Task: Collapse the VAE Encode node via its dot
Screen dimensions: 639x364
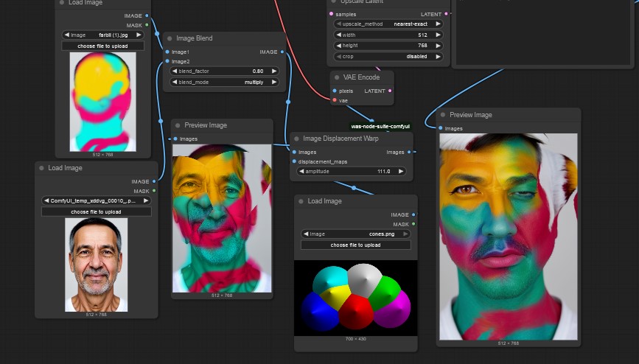Action: (337, 77)
